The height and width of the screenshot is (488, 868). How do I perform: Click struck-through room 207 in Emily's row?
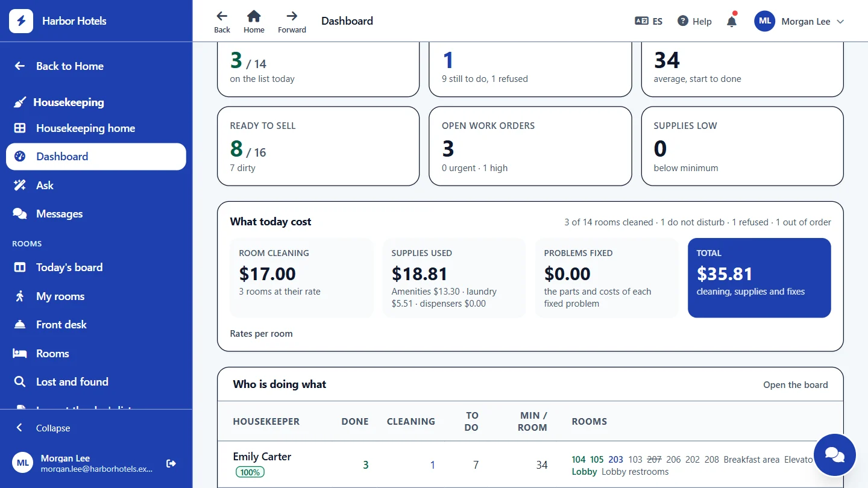(x=654, y=460)
